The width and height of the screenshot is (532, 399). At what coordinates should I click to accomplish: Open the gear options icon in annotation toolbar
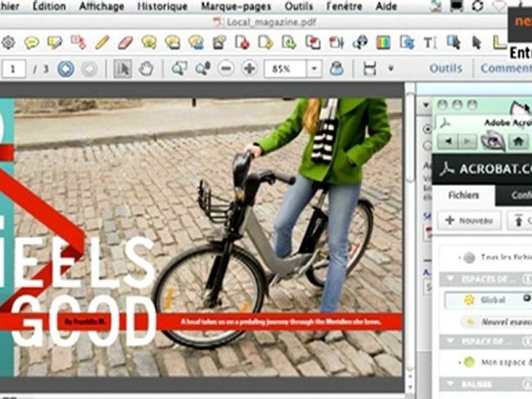coord(8,43)
